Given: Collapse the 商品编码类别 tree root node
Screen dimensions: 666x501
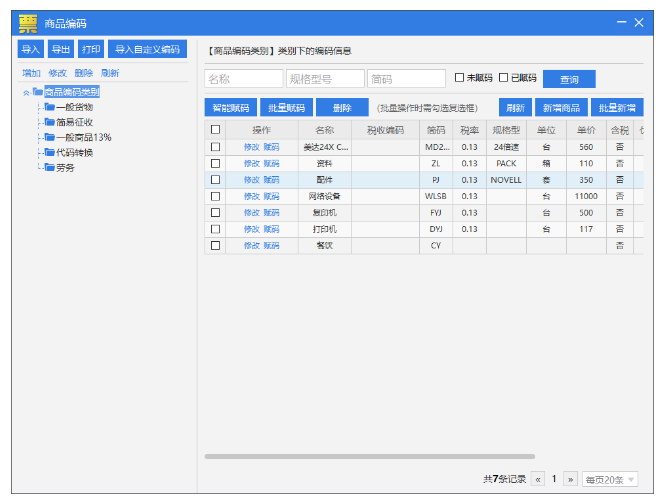Looking at the screenshot, I should click(x=25, y=92).
